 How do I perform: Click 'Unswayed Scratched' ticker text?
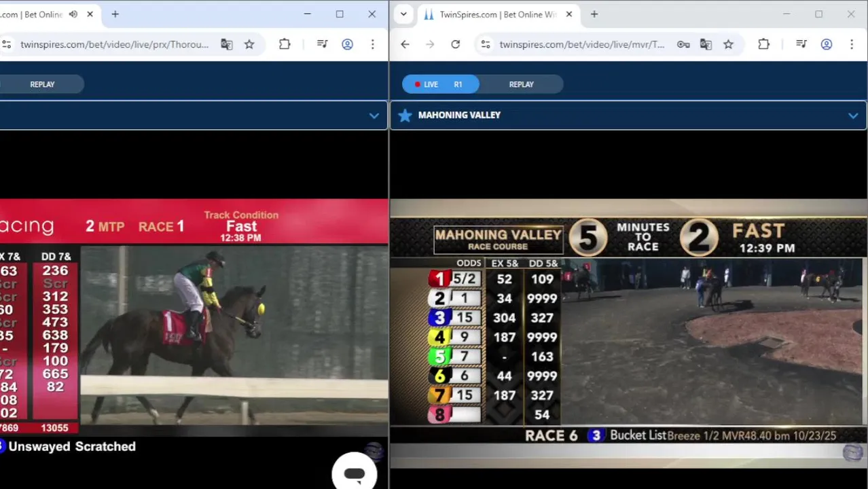click(72, 446)
